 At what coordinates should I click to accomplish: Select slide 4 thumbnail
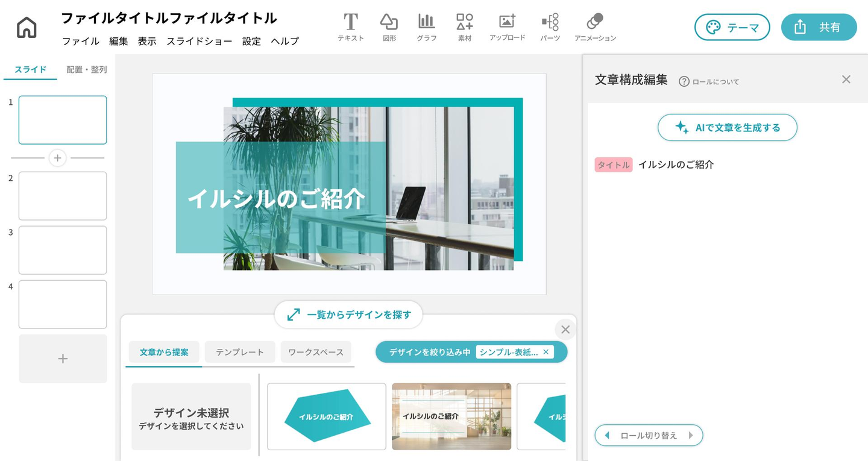pyautogui.click(x=63, y=304)
